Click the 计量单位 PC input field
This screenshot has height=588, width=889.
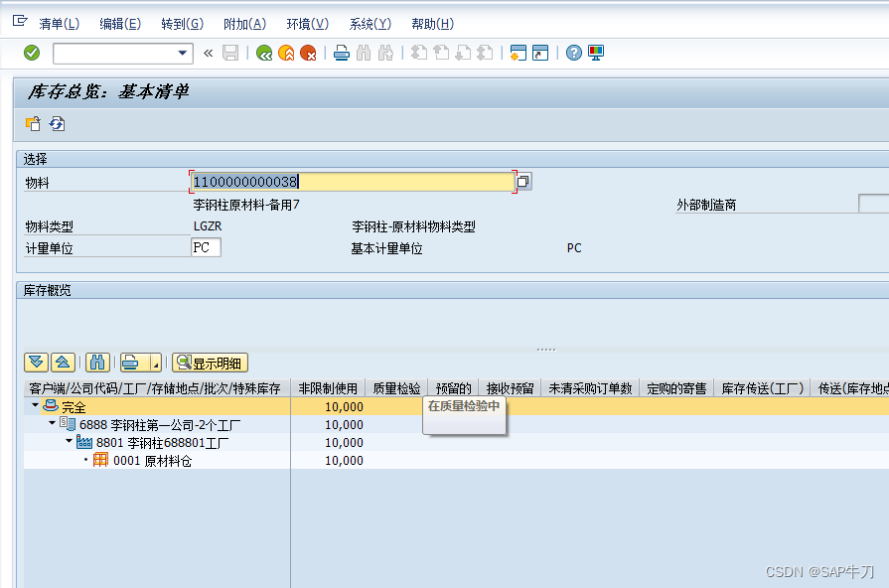[x=206, y=247]
